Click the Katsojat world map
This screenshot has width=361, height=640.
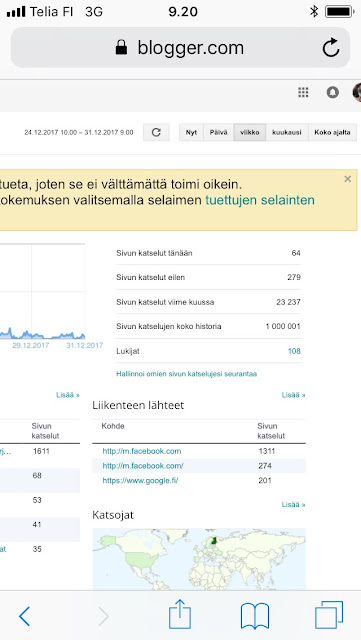(x=199, y=559)
